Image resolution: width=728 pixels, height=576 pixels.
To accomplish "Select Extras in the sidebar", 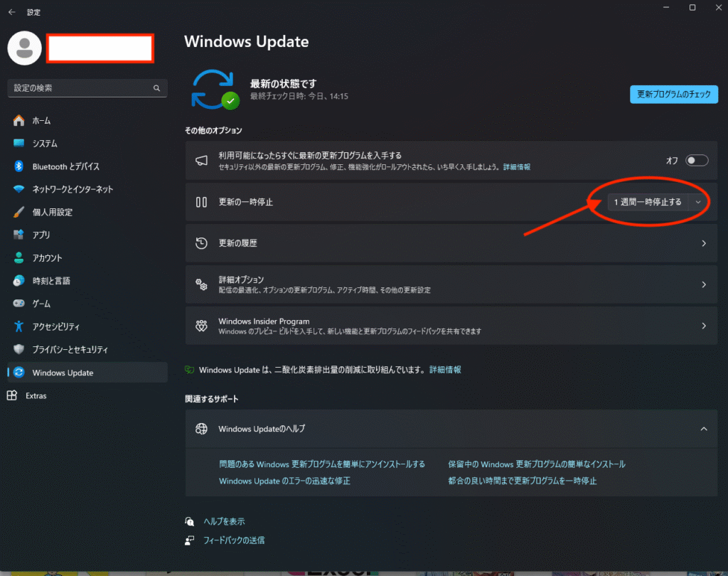I will [x=87, y=396].
